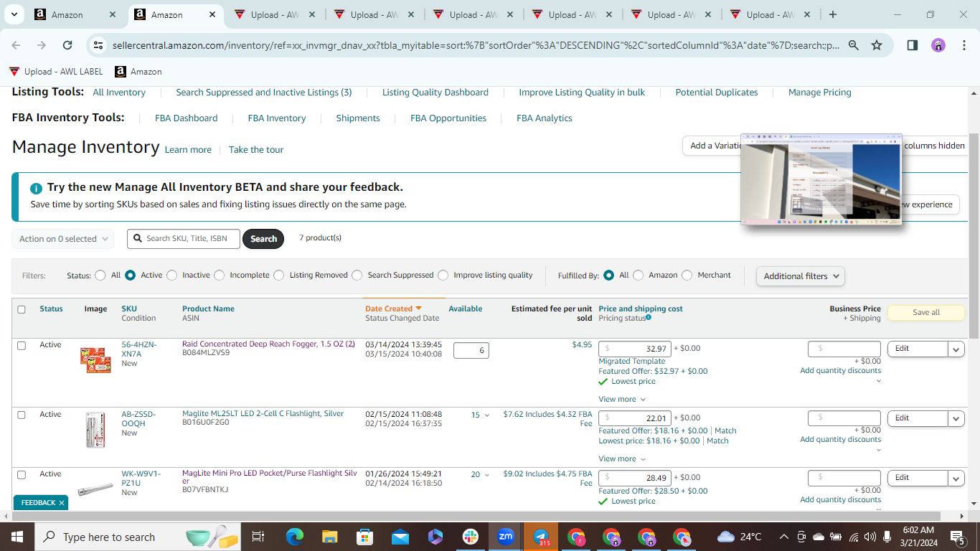
Task: Choose the Search Suppressed status filter
Action: click(357, 275)
